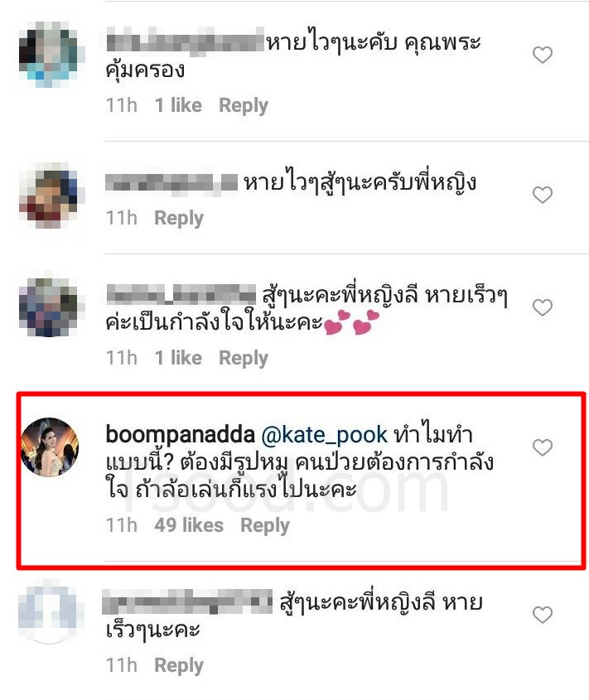View 1 like on pink hearts comment
Viewport: 589px width, 700px height.
click(x=178, y=358)
